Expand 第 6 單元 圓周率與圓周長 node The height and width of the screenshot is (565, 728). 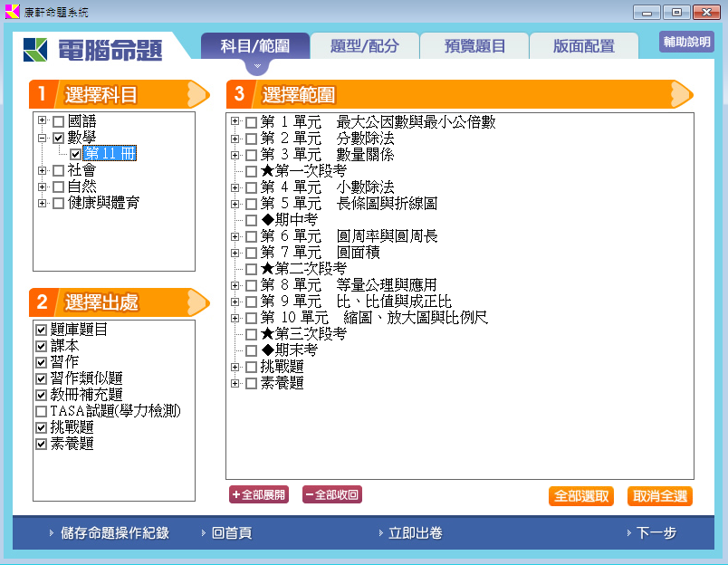235,236
